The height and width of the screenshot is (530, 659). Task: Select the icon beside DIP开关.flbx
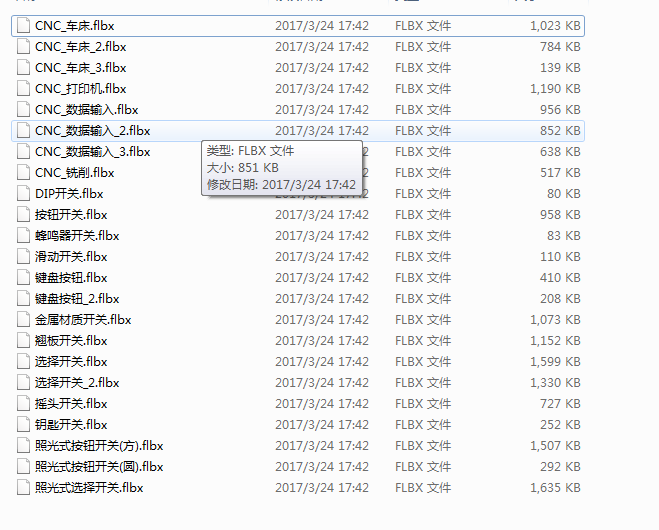coord(24,194)
